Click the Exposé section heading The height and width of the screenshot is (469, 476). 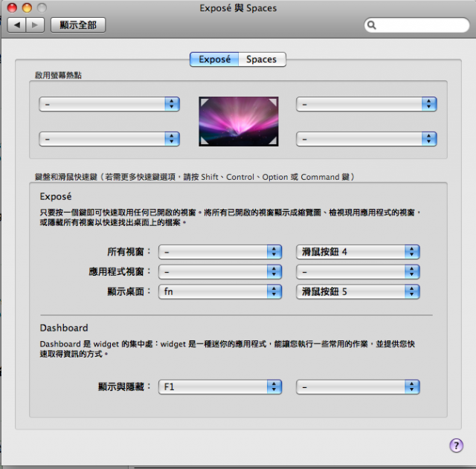tap(56, 196)
